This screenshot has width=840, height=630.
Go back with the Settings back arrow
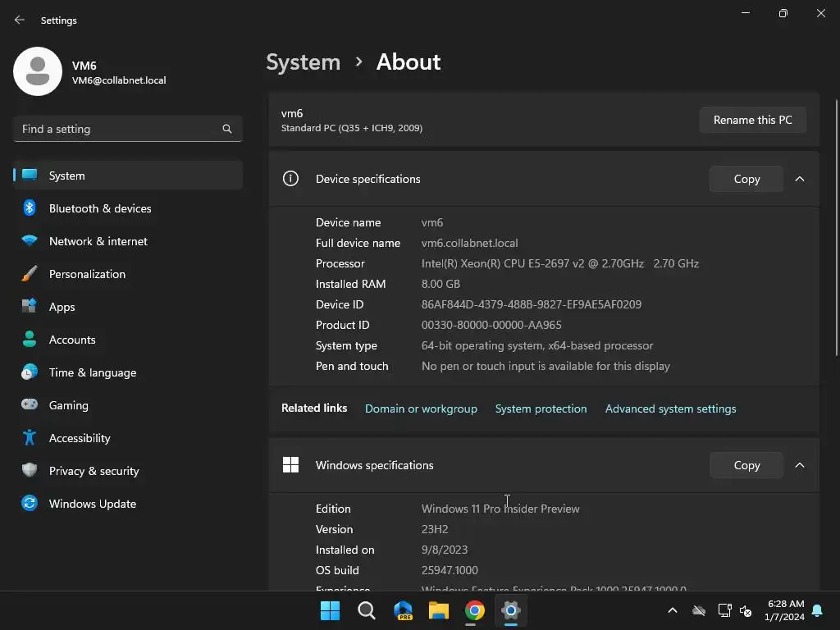coord(20,20)
